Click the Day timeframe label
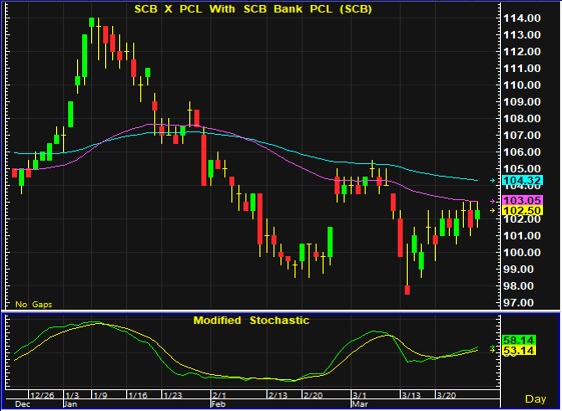The height and width of the screenshot is (411, 562). tap(535, 398)
